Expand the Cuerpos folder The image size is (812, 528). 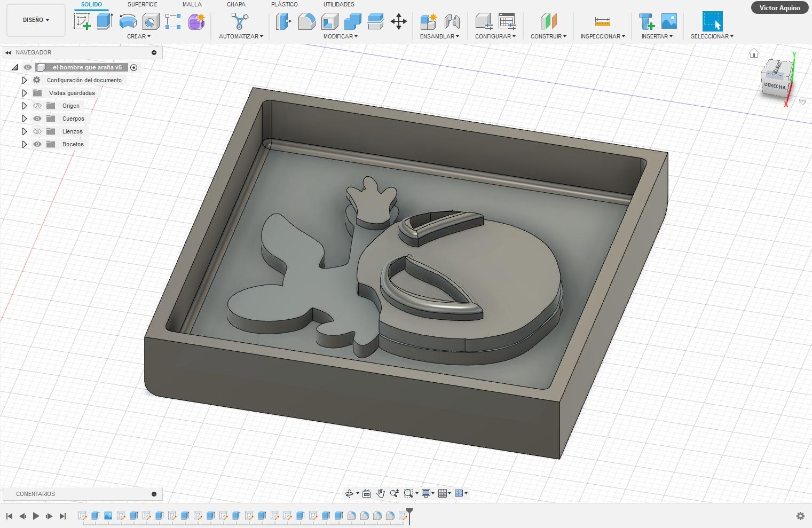pyautogui.click(x=24, y=119)
